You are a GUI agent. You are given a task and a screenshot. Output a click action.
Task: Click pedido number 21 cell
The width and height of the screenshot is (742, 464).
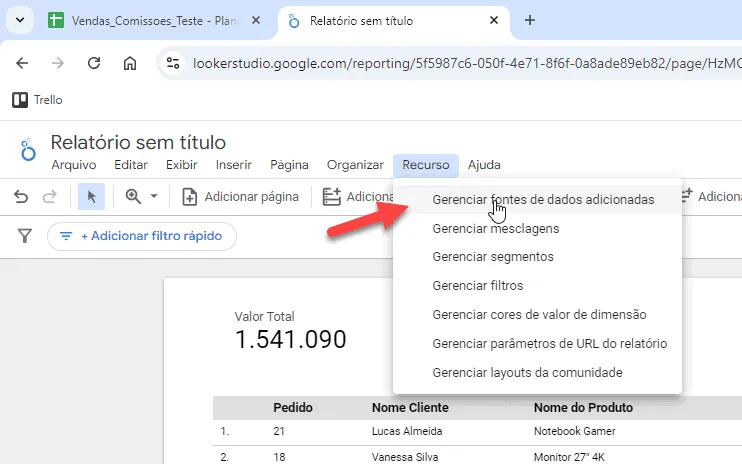279,431
